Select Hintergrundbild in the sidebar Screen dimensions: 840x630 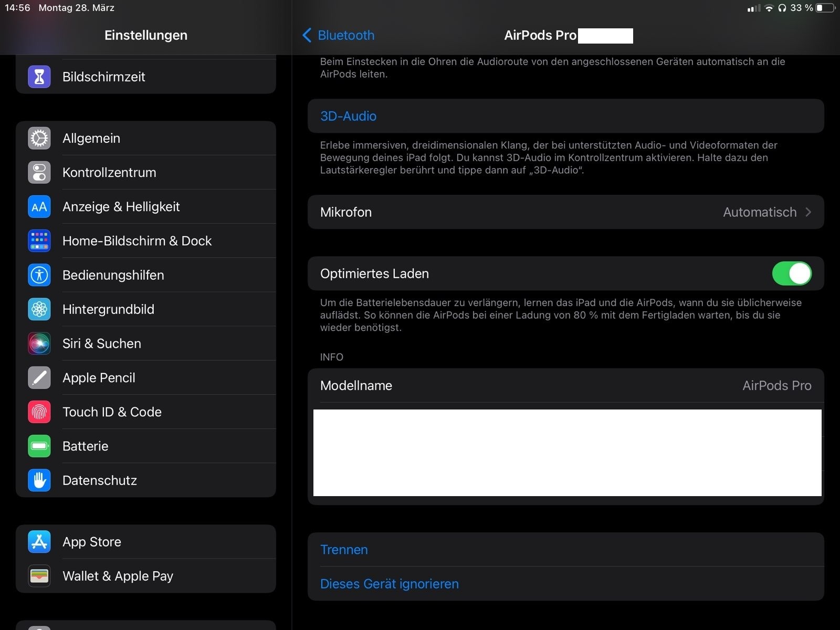tap(108, 309)
